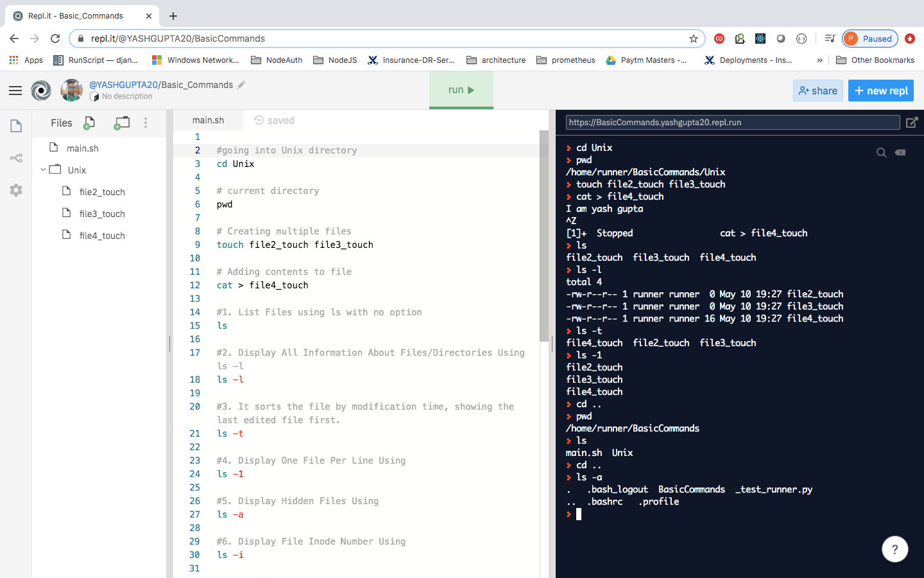
Task: Close the Repl.it browser tab
Action: pyautogui.click(x=149, y=15)
